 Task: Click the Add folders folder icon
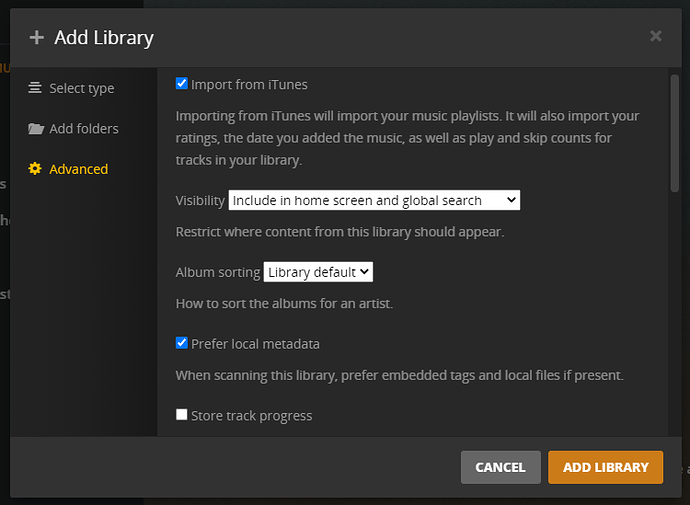pyautogui.click(x=36, y=129)
